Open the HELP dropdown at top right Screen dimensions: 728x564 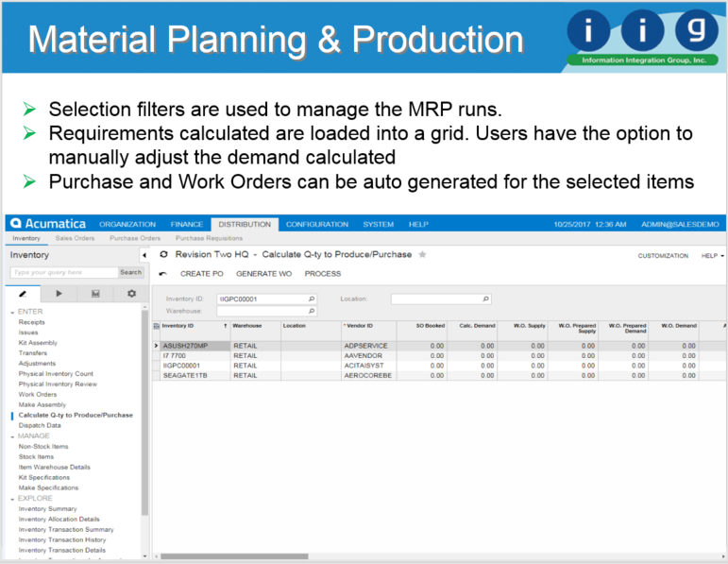point(713,256)
